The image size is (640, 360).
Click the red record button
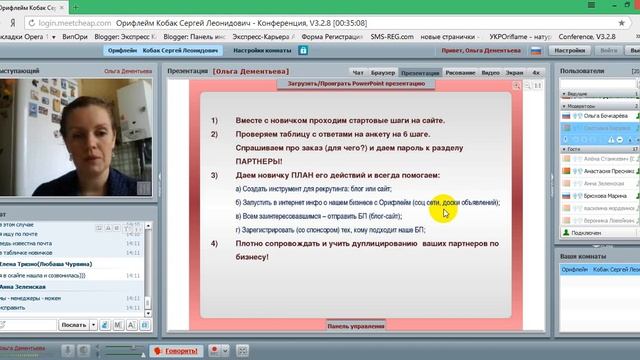[214, 350]
